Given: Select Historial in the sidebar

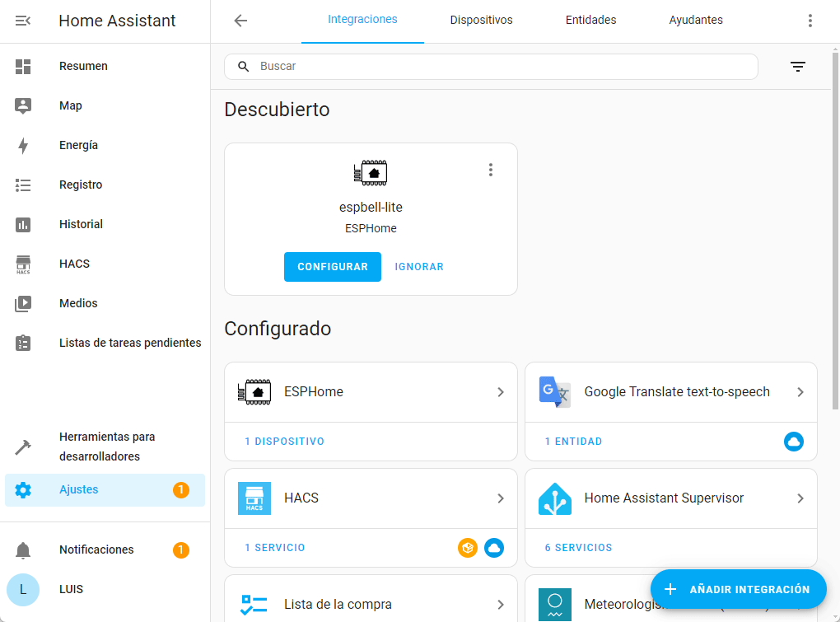Looking at the screenshot, I should click(105, 224).
